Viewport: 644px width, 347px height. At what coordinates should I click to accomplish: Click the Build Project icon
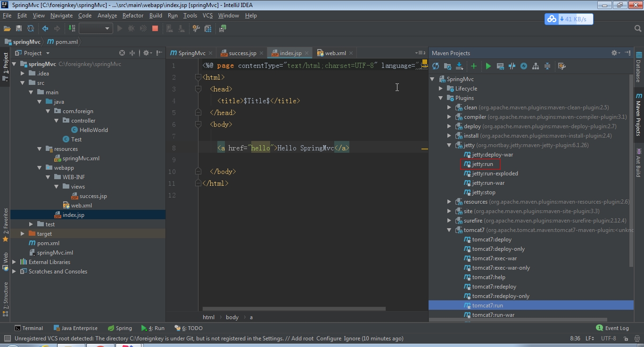pos(72,28)
